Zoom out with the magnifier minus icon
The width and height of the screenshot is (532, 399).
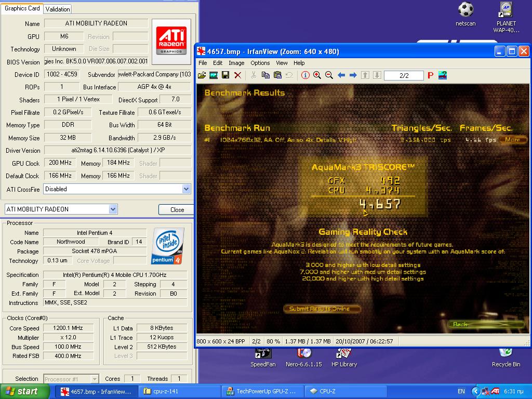(329, 75)
